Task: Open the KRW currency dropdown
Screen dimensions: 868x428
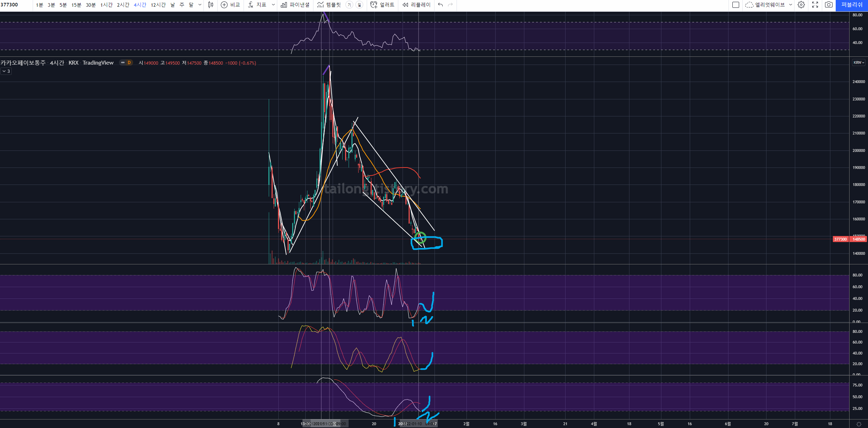Action: click(x=859, y=62)
